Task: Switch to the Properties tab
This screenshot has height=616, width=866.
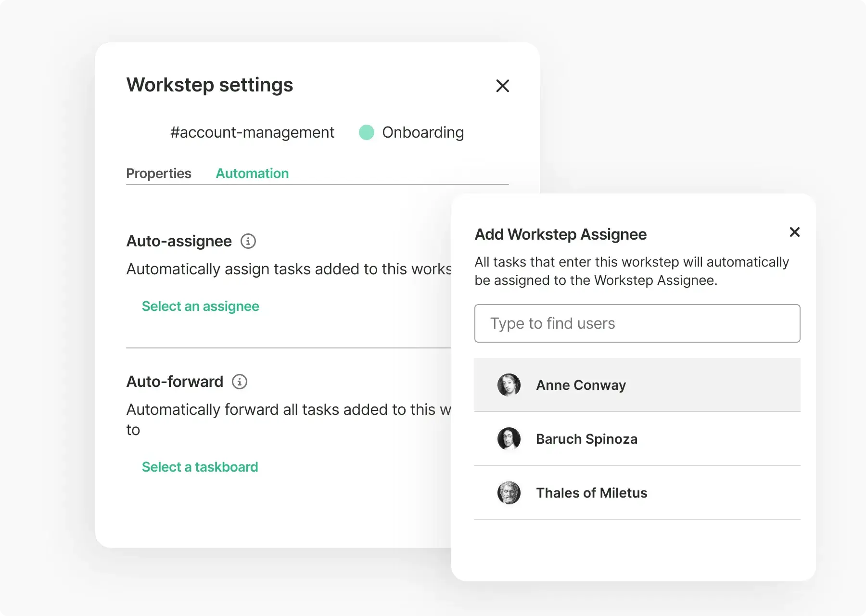Action: [x=158, y=173]
